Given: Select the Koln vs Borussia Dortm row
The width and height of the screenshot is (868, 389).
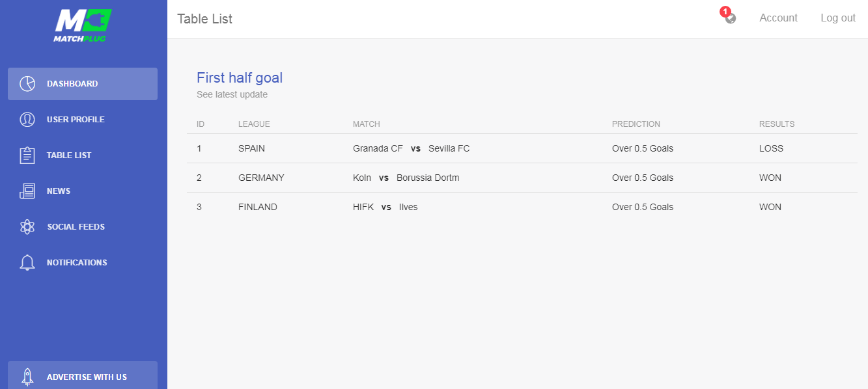Looking at the screenshot, I should tap(522, 178).
